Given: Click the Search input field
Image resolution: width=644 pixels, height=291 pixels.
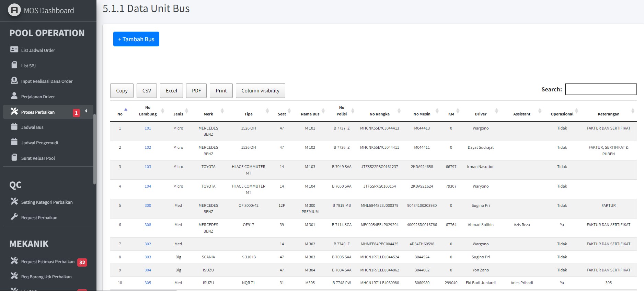Looking at the screenshot, I should [x=600, y=89].
